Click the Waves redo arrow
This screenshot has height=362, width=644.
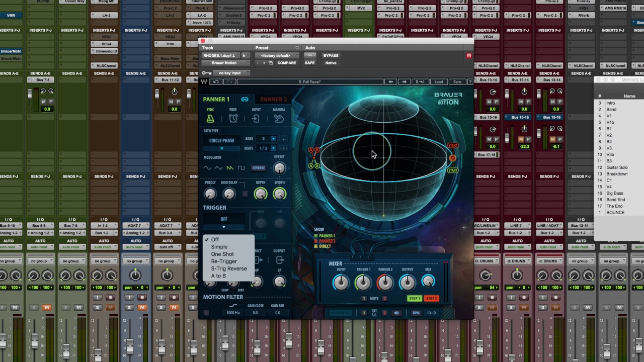coord(229,81)
